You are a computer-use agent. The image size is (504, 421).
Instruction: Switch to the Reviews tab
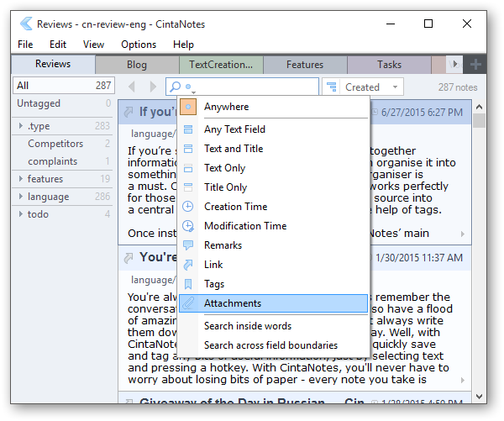coord(53,64)
